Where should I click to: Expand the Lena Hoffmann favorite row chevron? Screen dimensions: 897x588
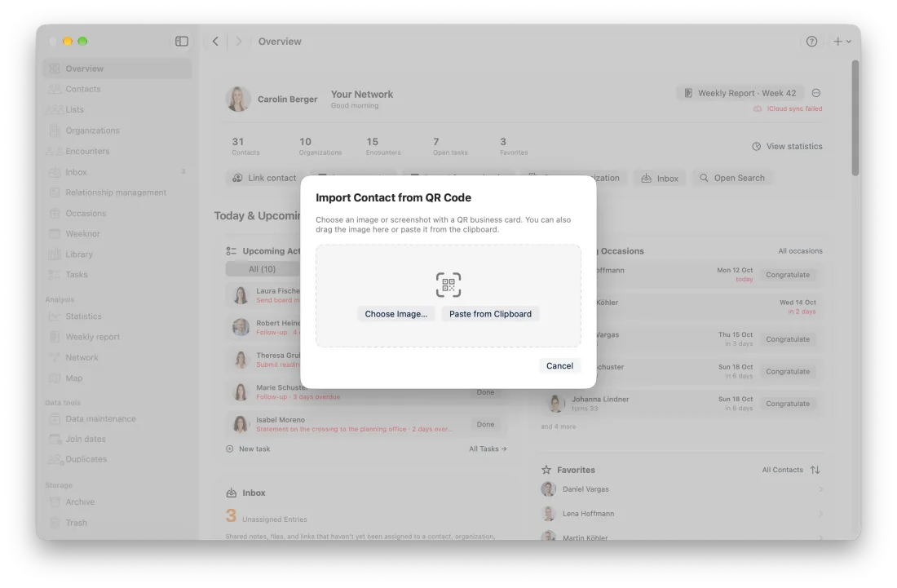point(820,515)
